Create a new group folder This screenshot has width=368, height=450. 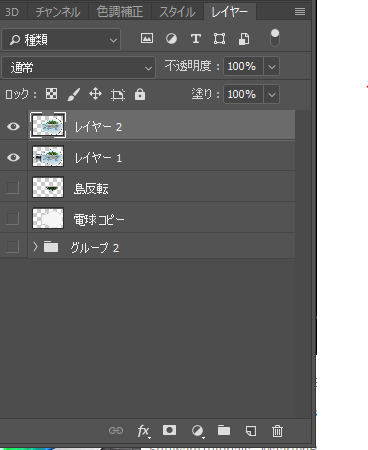224,430
